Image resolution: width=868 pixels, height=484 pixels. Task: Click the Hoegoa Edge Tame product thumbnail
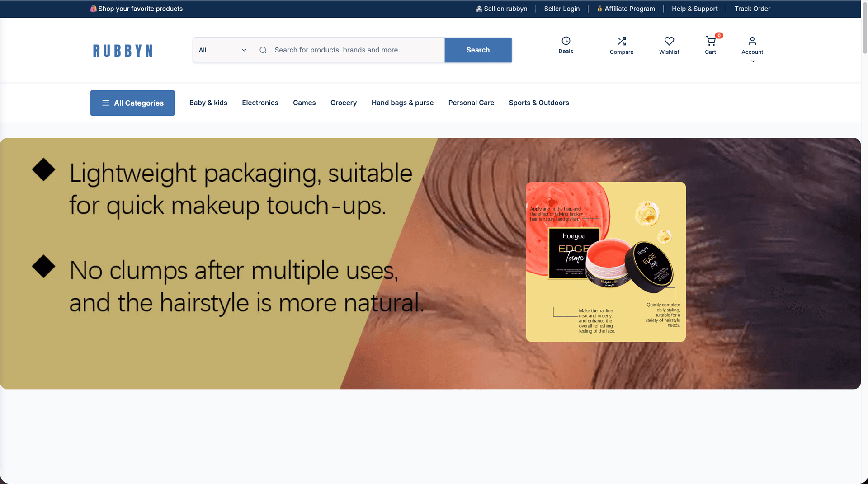(606, 262)
